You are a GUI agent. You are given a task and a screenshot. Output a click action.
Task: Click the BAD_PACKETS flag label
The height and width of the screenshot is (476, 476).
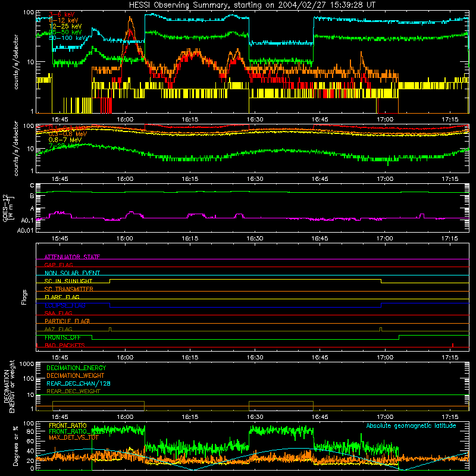[64, 345]
